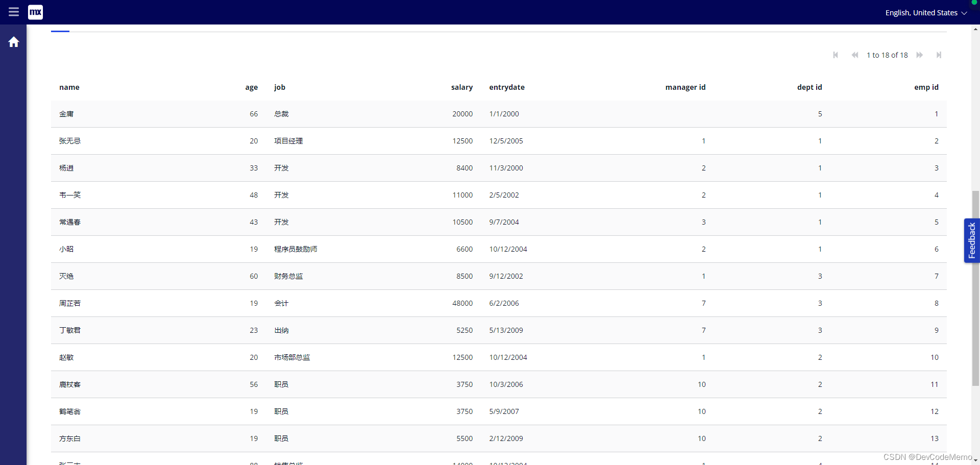Open the English, United States language dropdown
This screenshot has width=980, height=465.
[921, 12]
